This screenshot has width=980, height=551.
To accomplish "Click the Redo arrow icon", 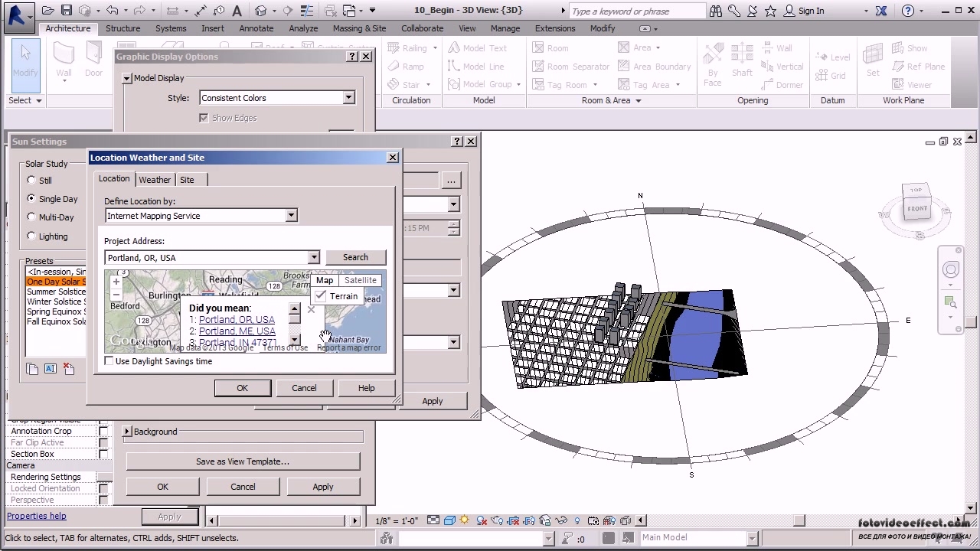I will point(139,11).
